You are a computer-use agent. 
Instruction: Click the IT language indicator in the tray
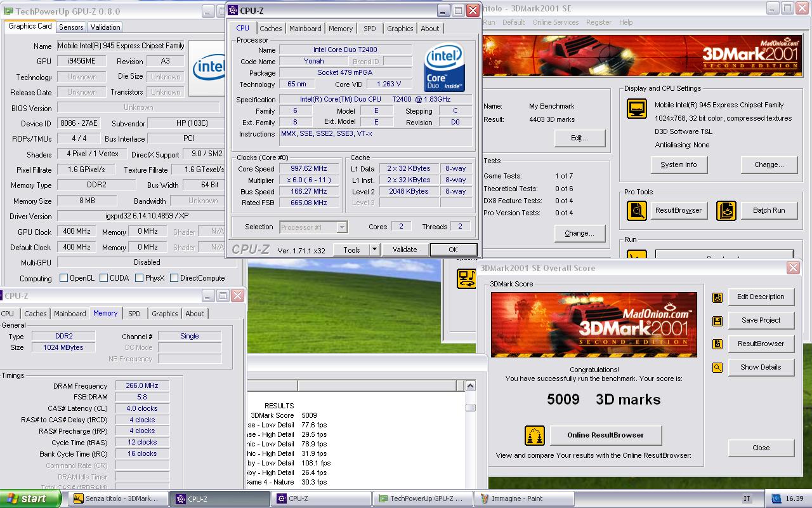coord(747,498)
